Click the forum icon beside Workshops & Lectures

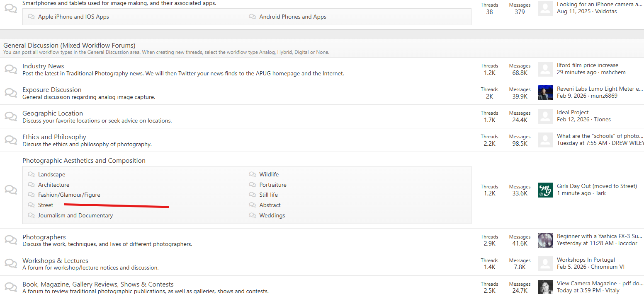click(11, 264)
